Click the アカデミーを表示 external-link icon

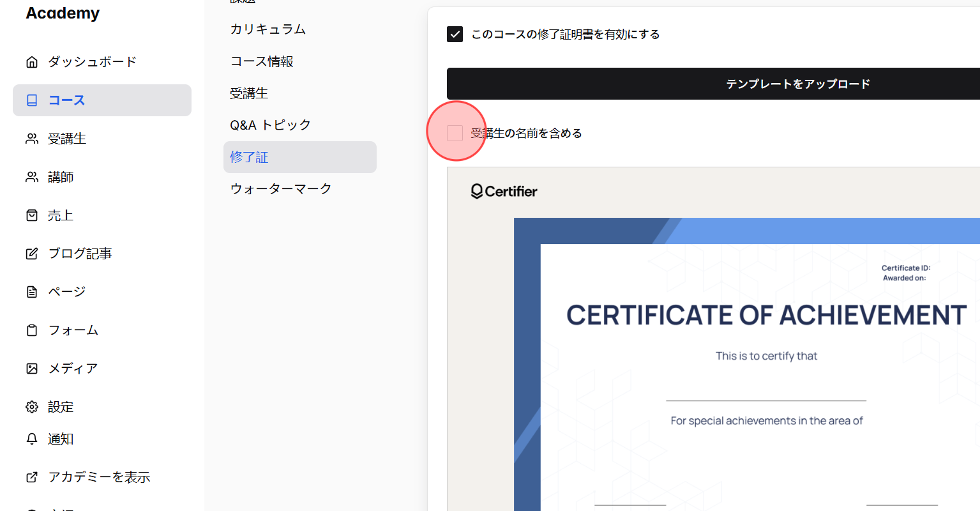pos(31,477)
